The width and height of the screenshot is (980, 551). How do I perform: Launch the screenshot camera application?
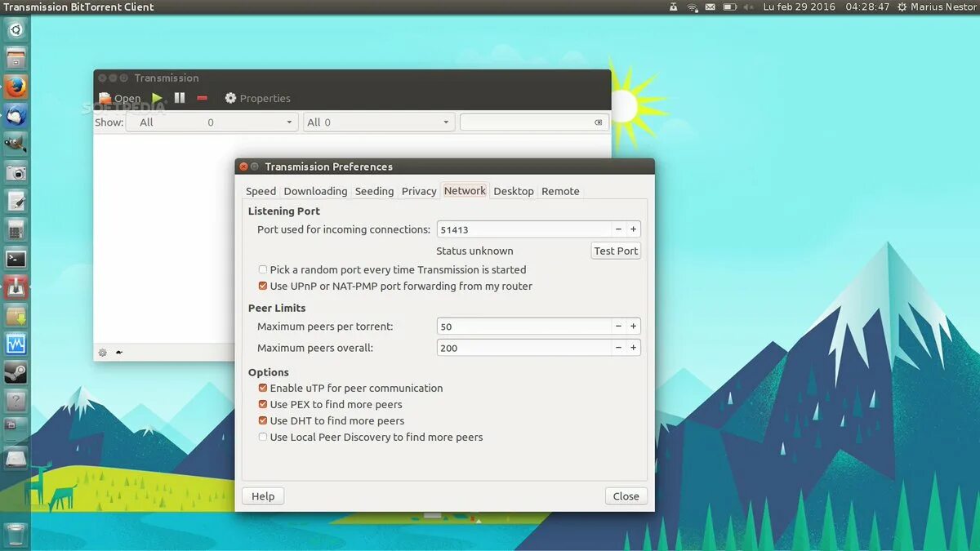click(16, 173)
